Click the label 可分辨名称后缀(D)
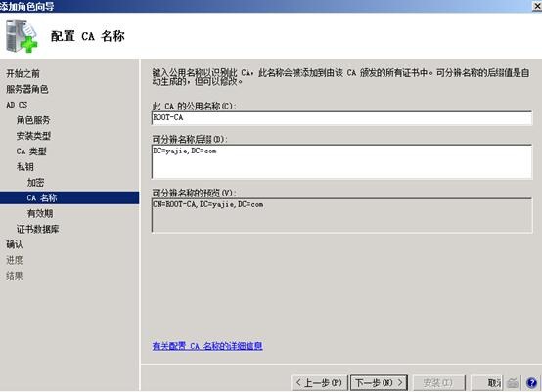 [190, 139]
